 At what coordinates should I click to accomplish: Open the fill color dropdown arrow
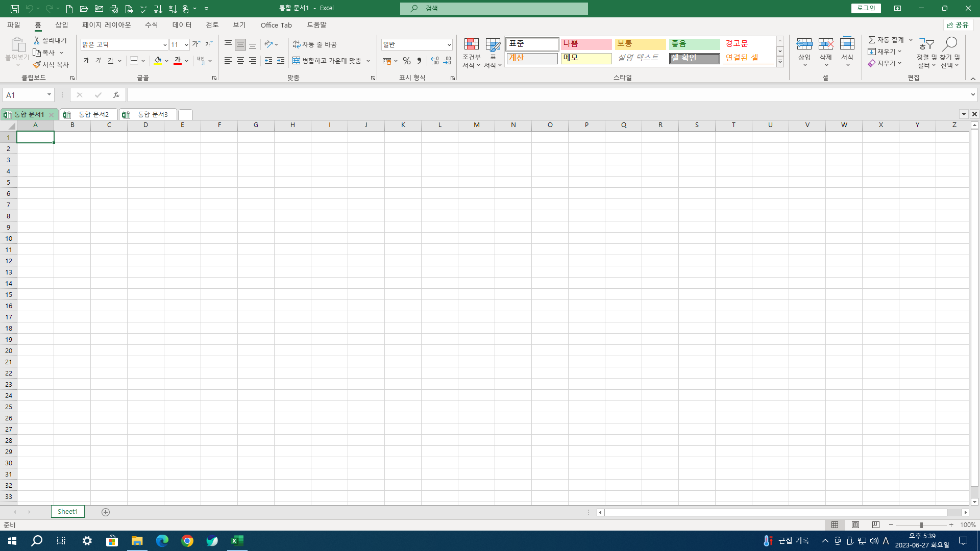click(166, 61)
